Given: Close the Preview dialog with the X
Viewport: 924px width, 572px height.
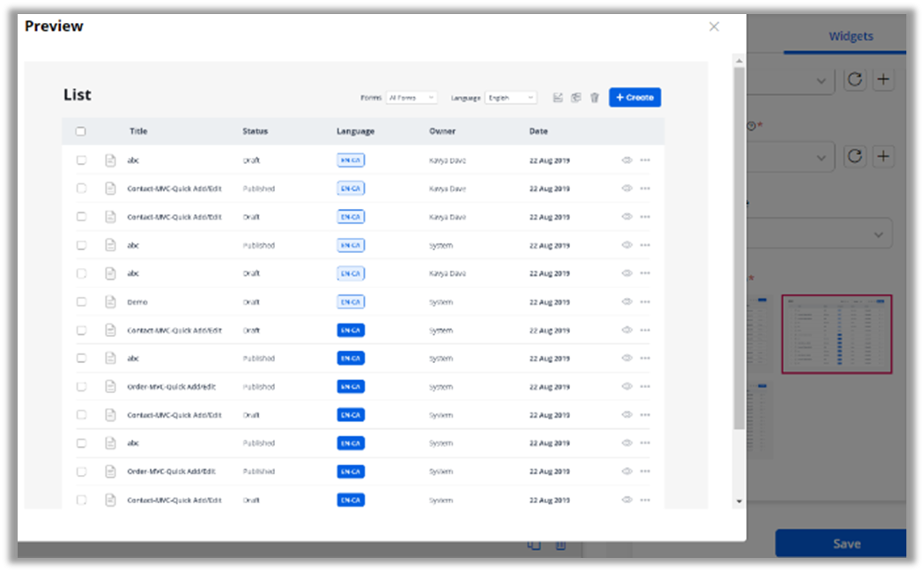Looking at the screenshot, I should coord(714,26).
